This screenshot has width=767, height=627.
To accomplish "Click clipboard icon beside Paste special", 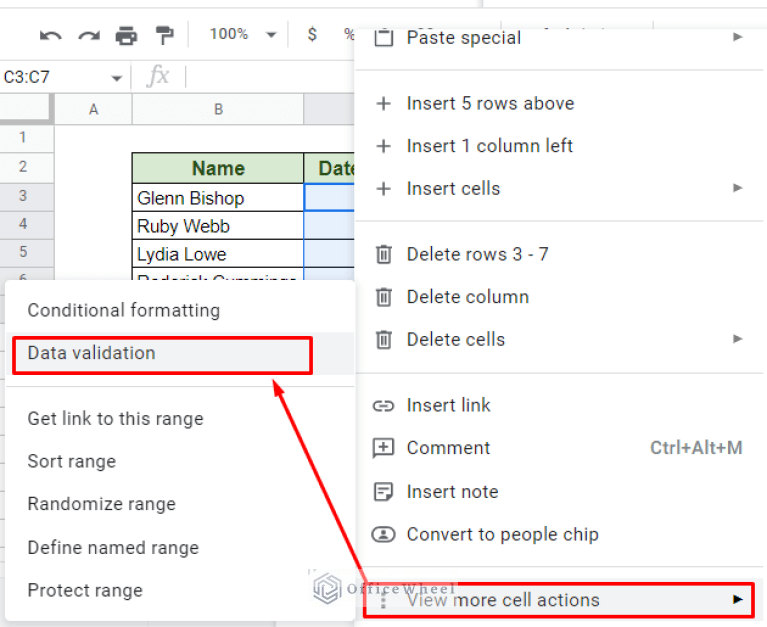I will 384,37.
